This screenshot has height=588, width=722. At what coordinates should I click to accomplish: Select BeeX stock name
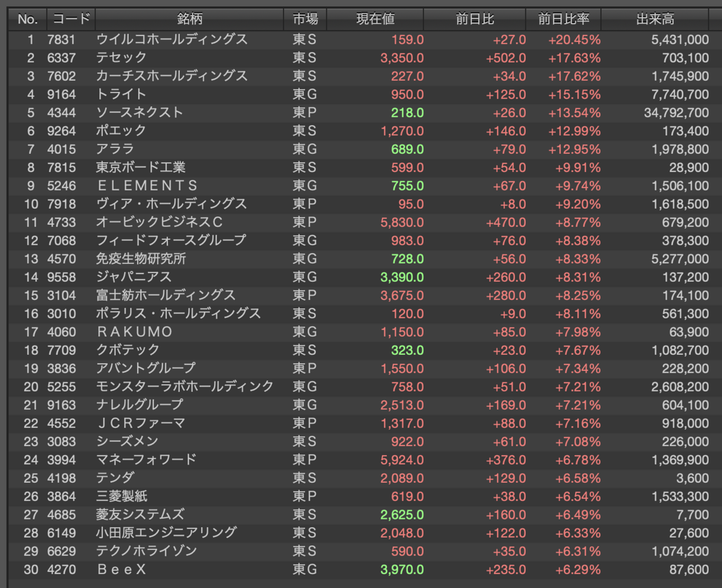(121, 569)
